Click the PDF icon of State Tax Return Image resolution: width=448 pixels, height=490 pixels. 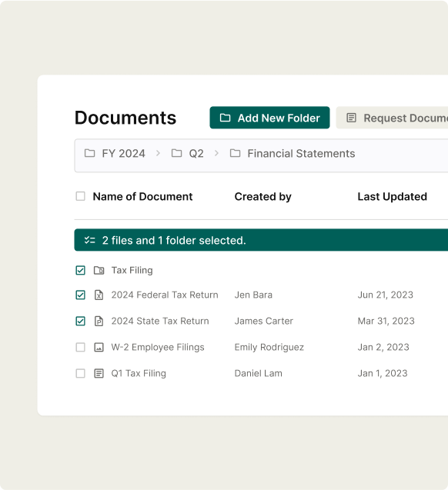(99, 321)
